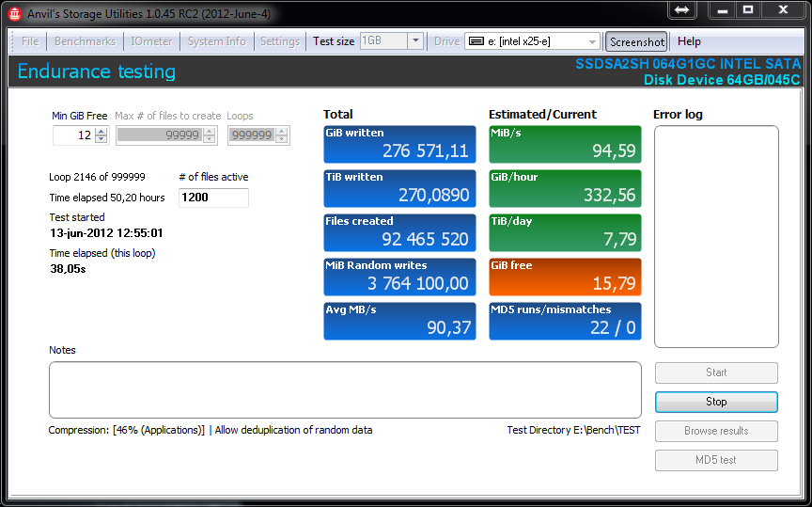812x507 pixels.
Task: Open the Settings menu
Action: click(280, 41)
